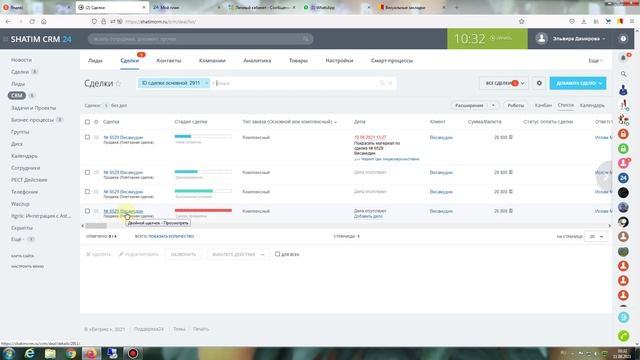
Task: Open user name dropdown Эльвира
Action: coord(579,39)
